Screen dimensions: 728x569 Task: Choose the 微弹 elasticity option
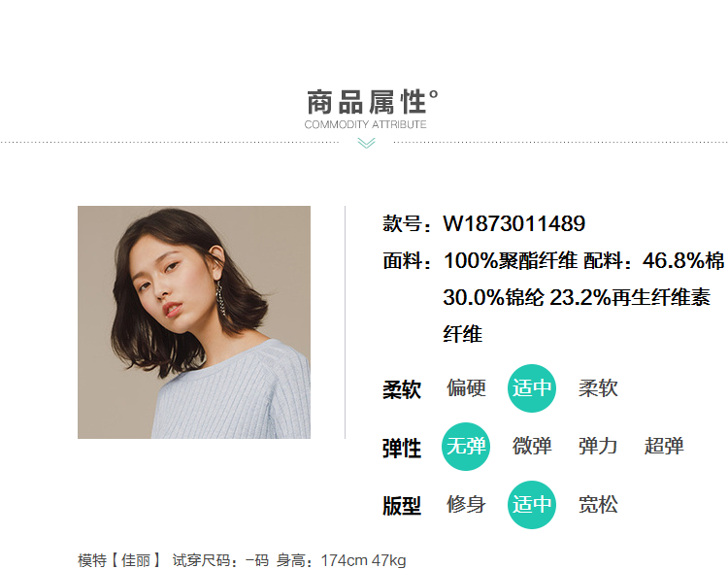(x=532, y=447)
